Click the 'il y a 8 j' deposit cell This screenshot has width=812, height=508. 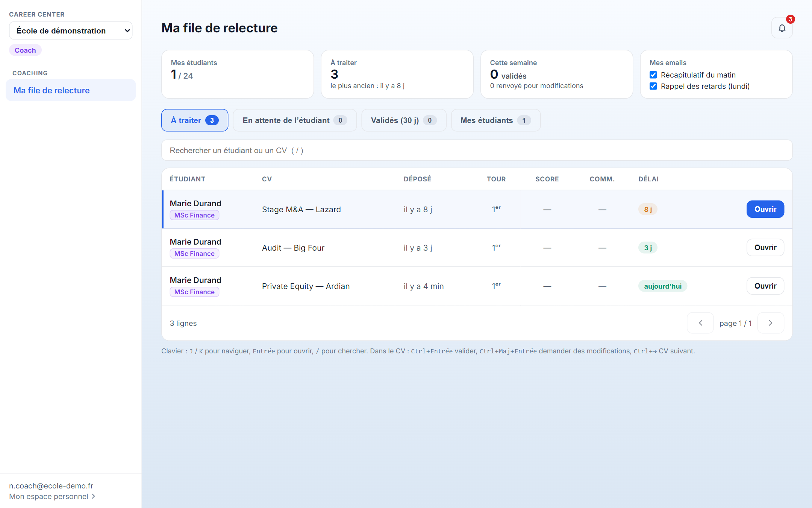[418, 210]
